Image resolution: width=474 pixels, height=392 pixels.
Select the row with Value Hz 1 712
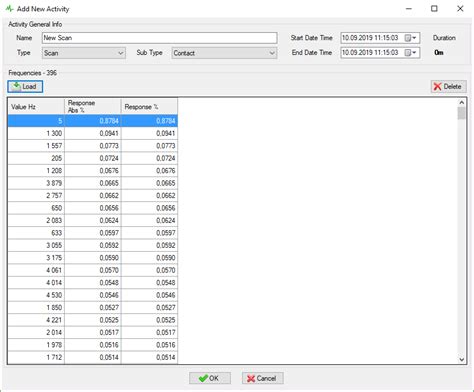tap(93, 357)
